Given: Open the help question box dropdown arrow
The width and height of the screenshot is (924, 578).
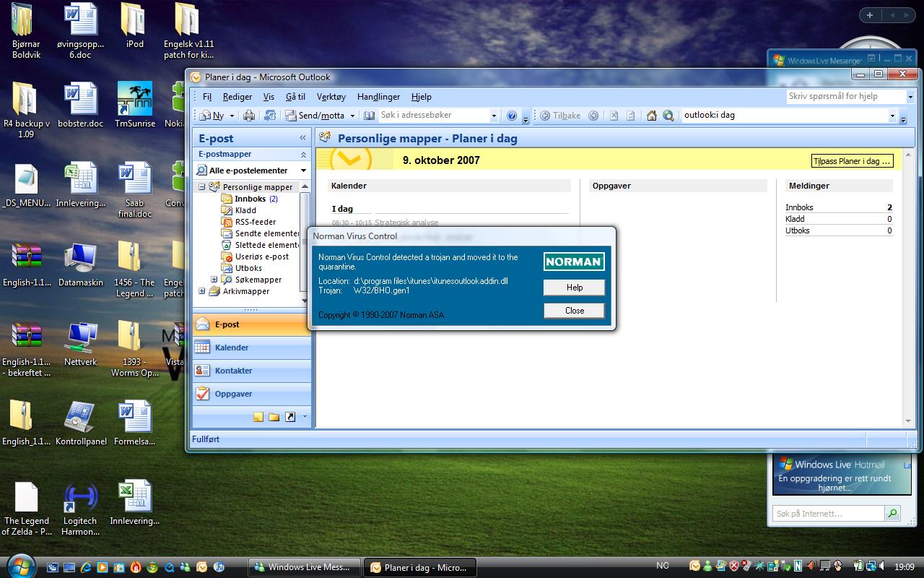Looking at the screenshot, I should click(910, 96).
